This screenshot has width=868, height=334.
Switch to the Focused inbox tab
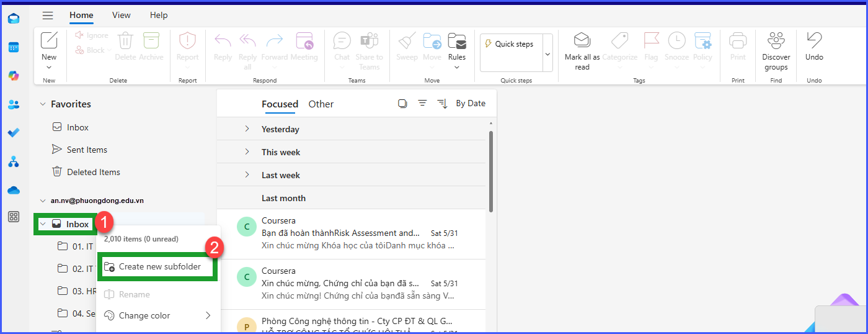(x=280, y=104)
